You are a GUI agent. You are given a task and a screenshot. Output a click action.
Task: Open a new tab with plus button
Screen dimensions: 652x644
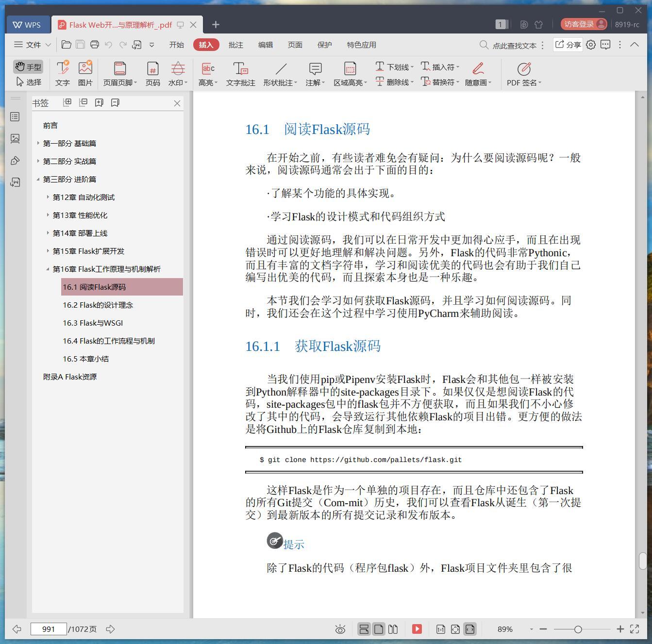[x=216, y=24]
